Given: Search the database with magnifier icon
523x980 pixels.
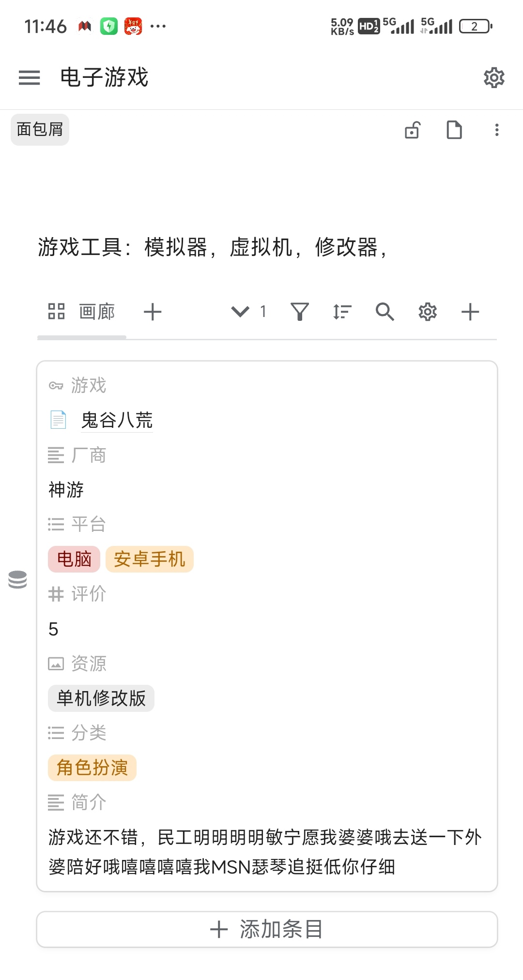Looking at the screenshot, I should [385, 312].
